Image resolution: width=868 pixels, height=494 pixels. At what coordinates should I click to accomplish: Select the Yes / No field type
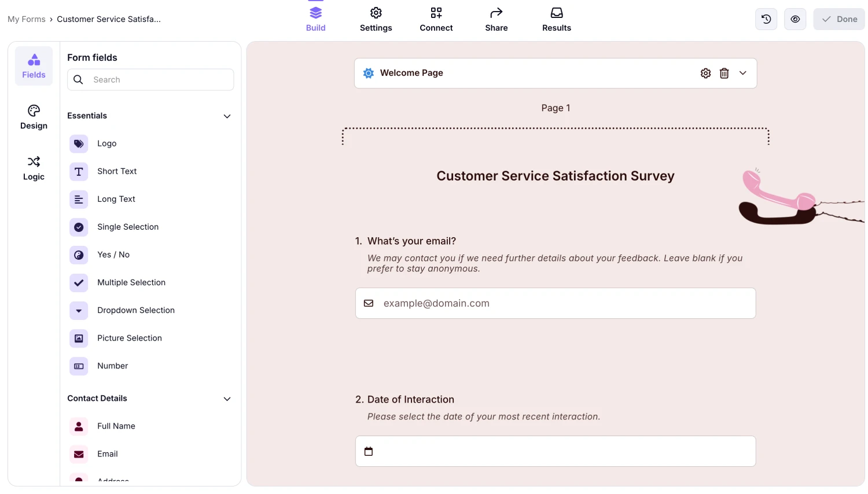point(113,255)
